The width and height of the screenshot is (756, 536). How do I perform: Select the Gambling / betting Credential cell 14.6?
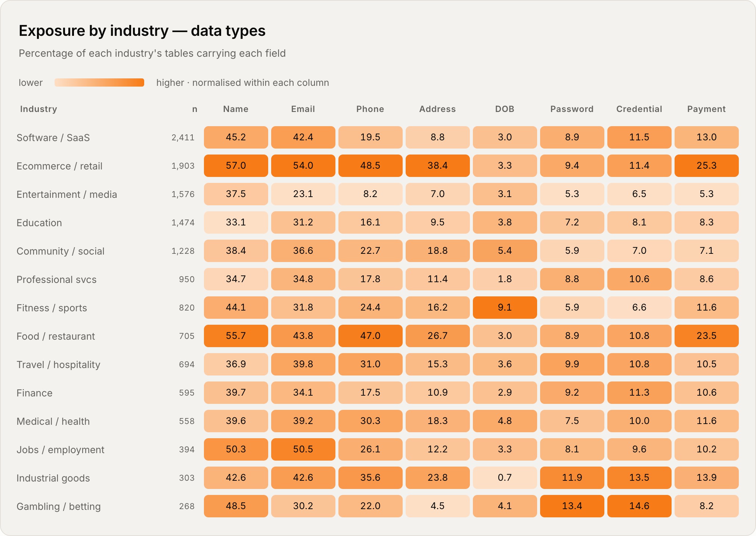click(639, 506)
